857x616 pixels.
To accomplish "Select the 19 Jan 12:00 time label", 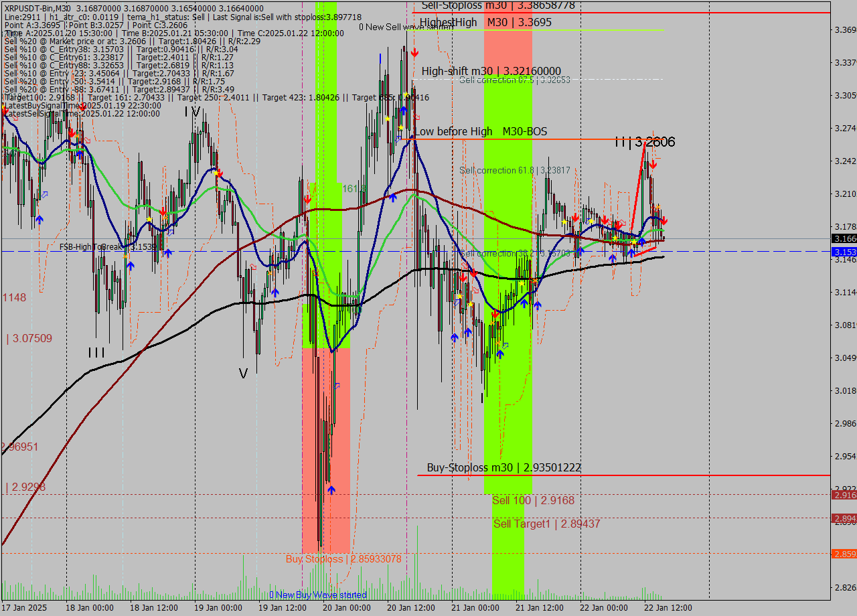I will [x=283, y=607].
